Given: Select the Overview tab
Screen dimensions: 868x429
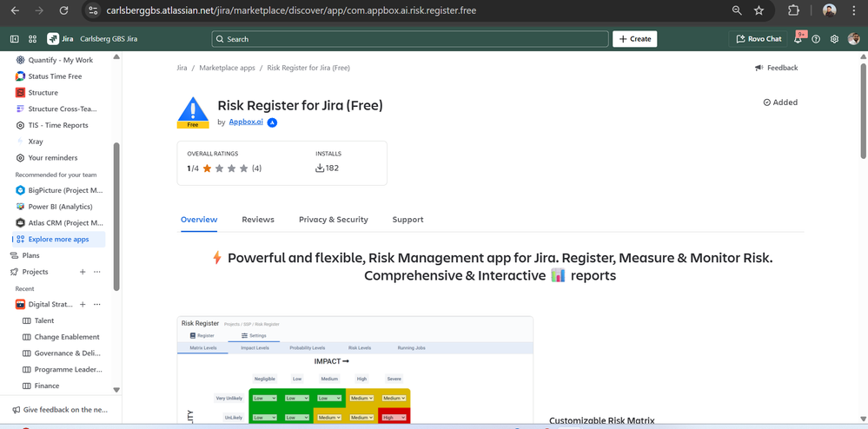Looking at the screenshot, I should coord(199,220).
